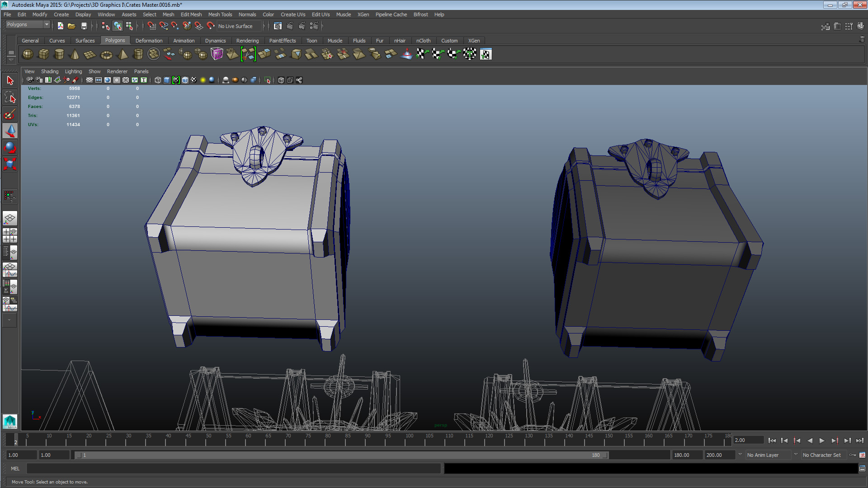868x488 pixels.
Task: Click the MEL script type button
Action: click(x=15, y=469)
